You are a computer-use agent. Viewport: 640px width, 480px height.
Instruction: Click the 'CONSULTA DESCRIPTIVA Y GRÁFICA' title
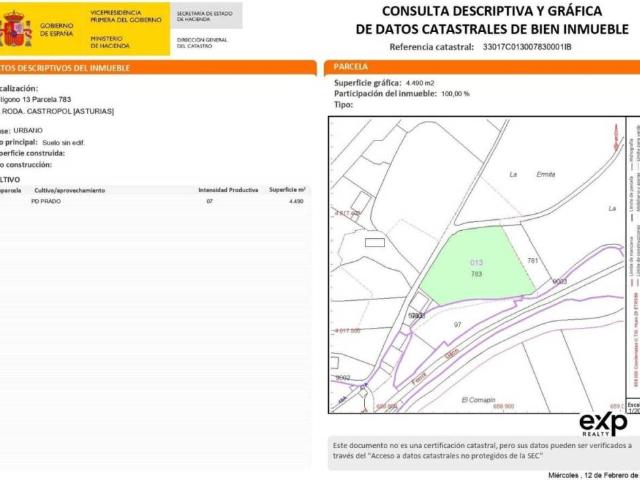(492, 11)
